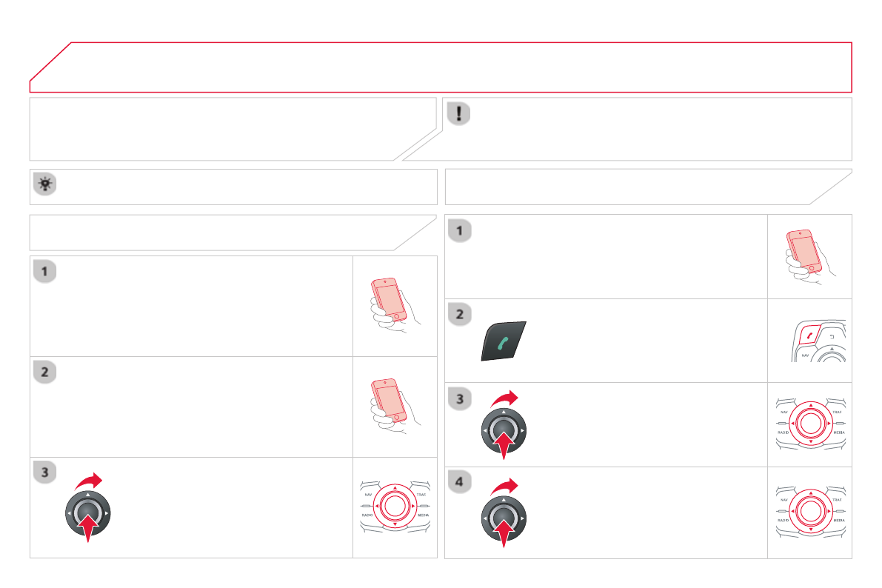Screen dimensions: 882x588
Task: Select the step 4 number badge
Action: (460, 482)
